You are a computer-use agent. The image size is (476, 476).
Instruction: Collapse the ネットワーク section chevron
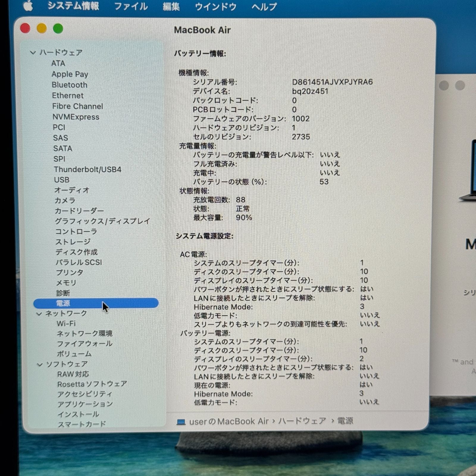(39, 314)
